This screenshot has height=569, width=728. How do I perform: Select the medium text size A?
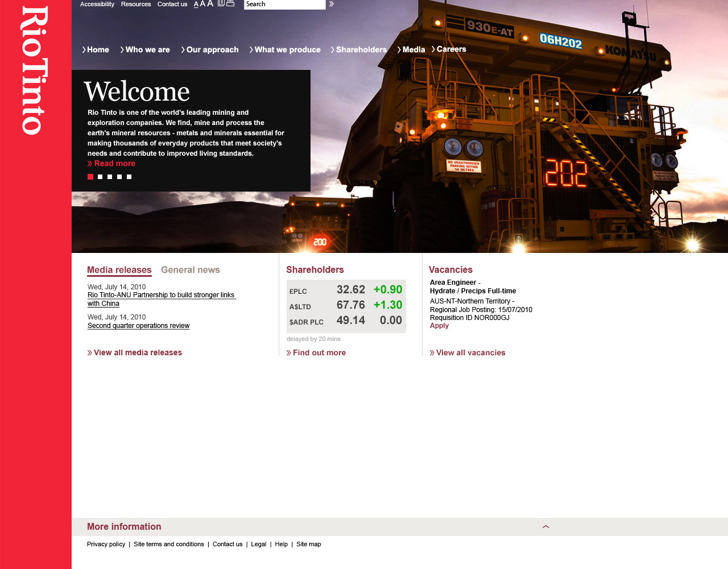pos(202,4)
